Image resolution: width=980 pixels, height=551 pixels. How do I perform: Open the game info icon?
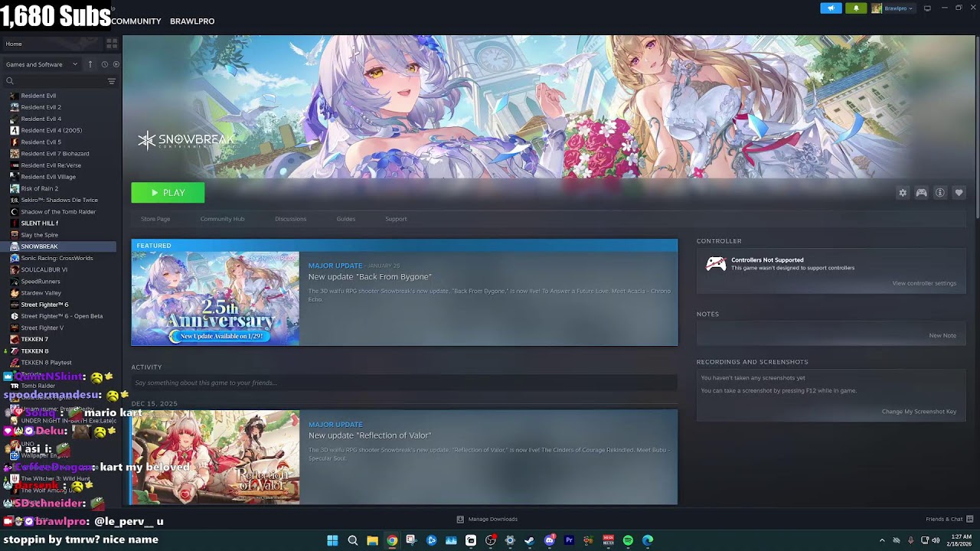(x=940, y=193)
